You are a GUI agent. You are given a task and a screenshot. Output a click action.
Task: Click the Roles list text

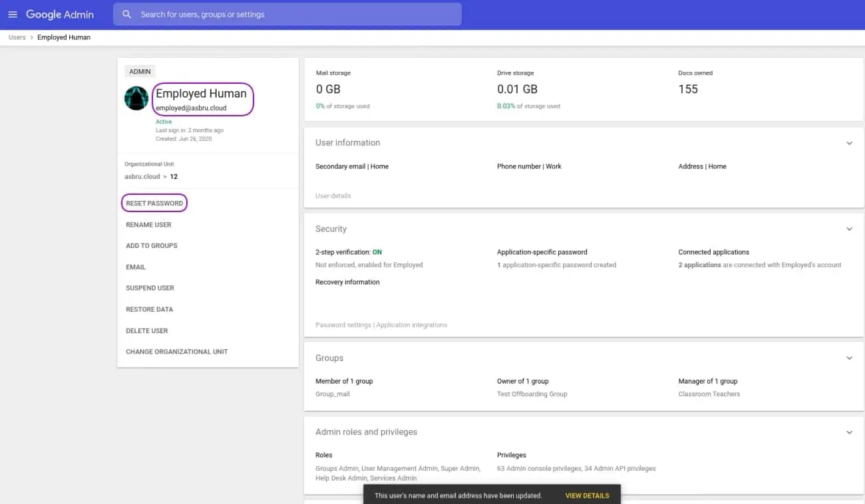(x=398, y=473)
